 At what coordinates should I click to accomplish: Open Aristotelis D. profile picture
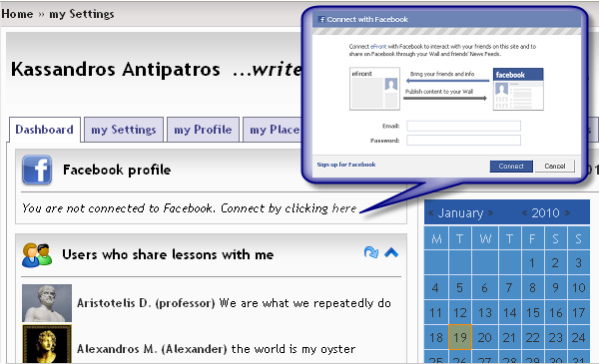point(47,303)
